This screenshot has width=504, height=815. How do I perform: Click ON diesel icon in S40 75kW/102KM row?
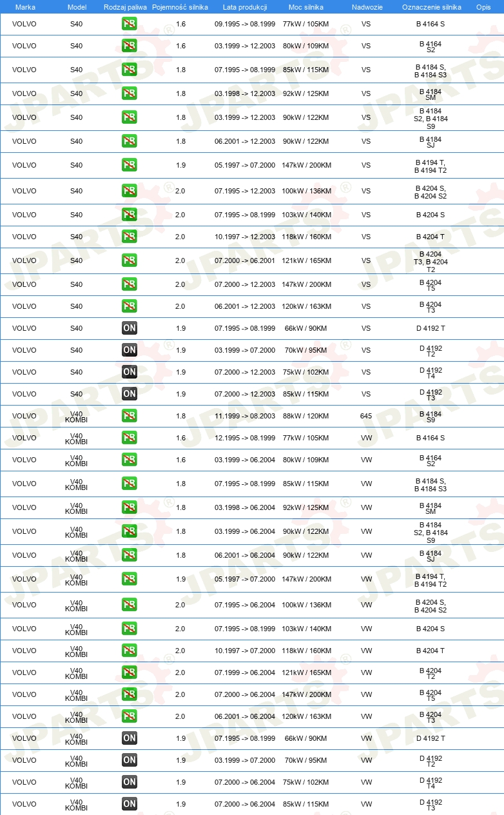point(130,372)
